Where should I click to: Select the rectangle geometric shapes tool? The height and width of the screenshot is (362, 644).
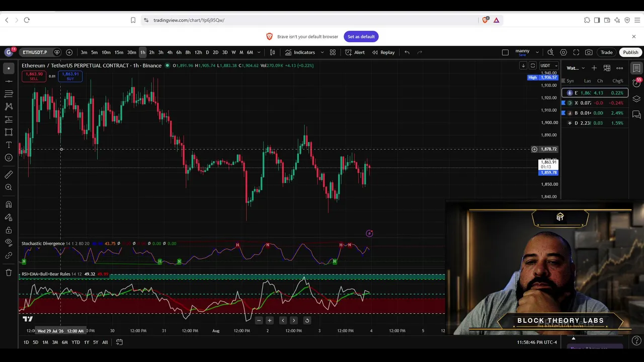(x=9, y=132)
